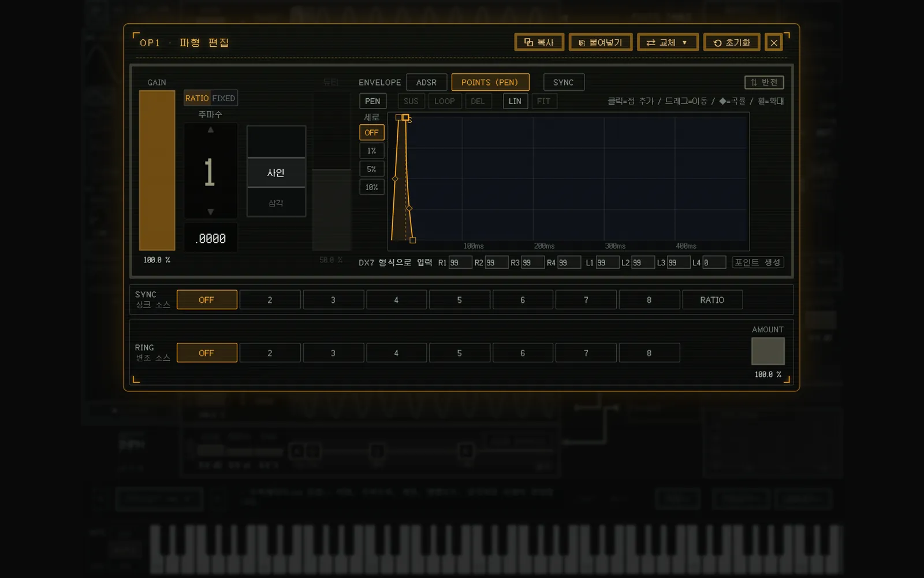Set vertical snap to 5%
The image size is (924, 578).
point(372,169)
